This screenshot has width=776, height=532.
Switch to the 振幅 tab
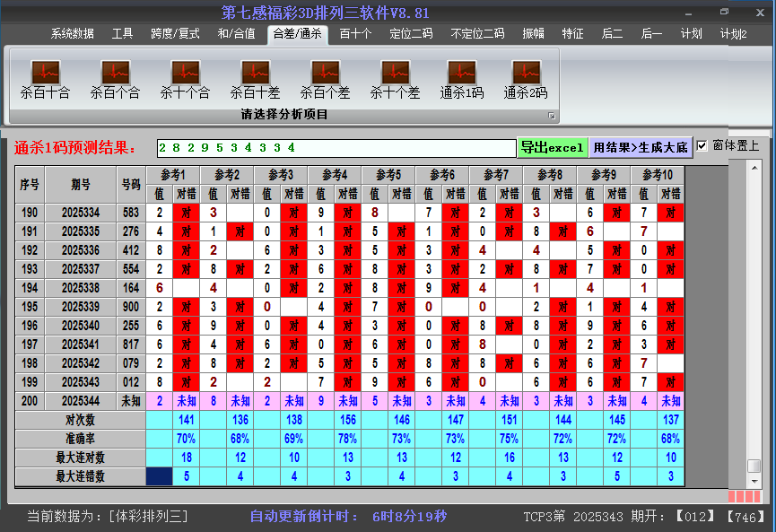533,34
